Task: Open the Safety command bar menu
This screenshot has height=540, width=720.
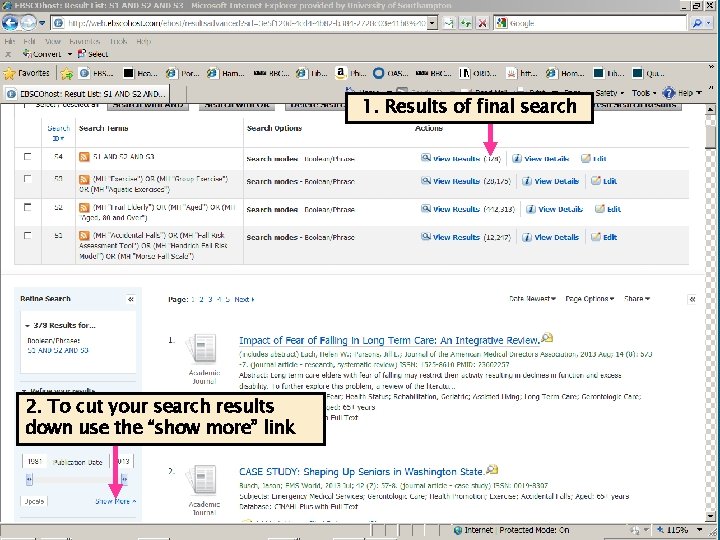Action: pyautogui.click(x=609, y=93)
